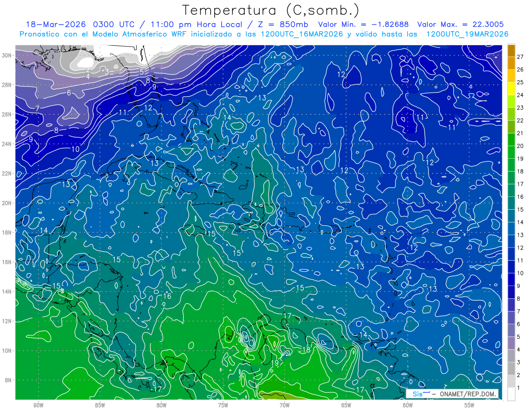Click the 75W longitude axis label
Screen dimensions: 532x411
pos(223,405)
